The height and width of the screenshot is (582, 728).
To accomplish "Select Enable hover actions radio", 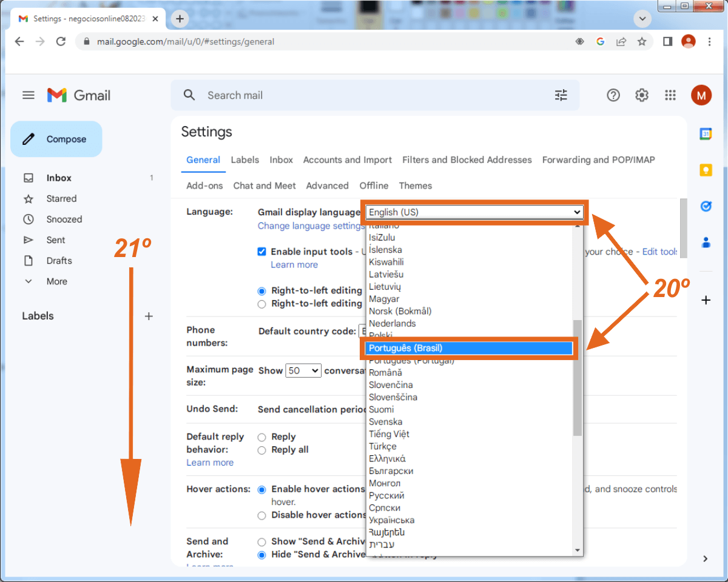I will [262, 489].
